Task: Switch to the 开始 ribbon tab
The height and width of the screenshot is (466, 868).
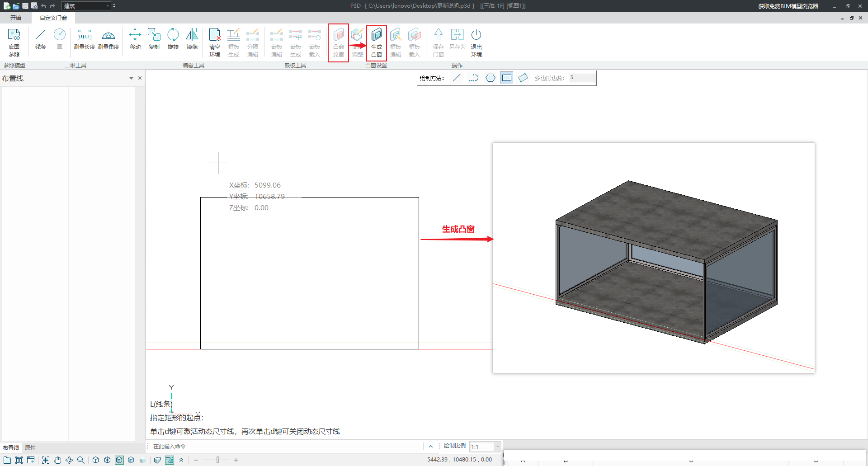Action: click(x=16, y=18)
